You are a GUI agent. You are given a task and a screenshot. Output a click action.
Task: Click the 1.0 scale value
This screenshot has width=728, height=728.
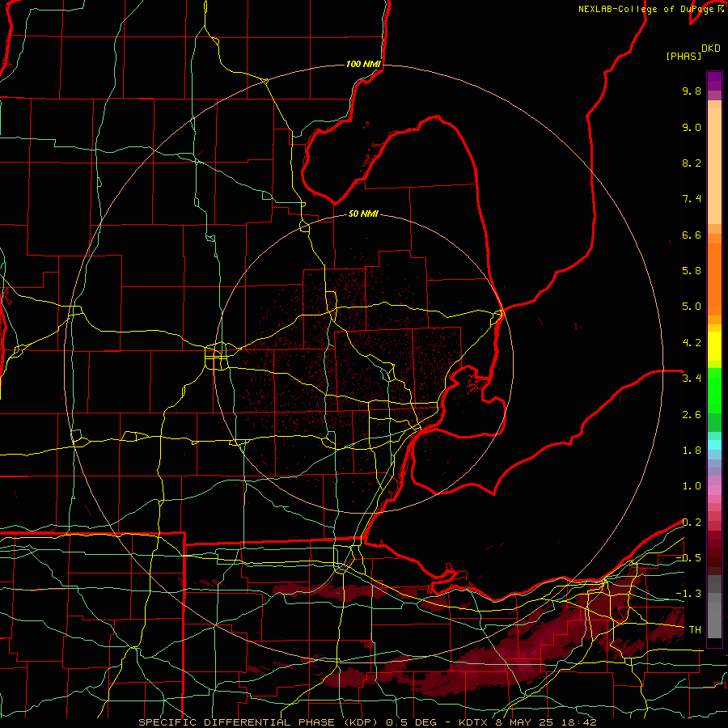pos(692,486)
